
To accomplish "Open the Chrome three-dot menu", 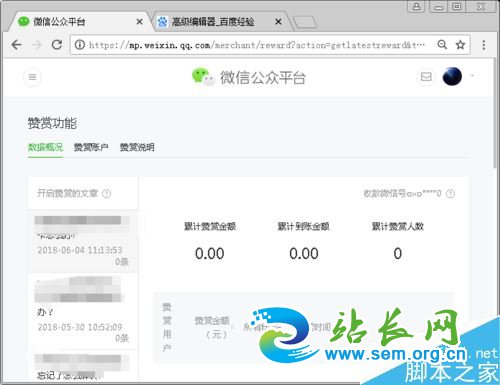I will point(484,45).
